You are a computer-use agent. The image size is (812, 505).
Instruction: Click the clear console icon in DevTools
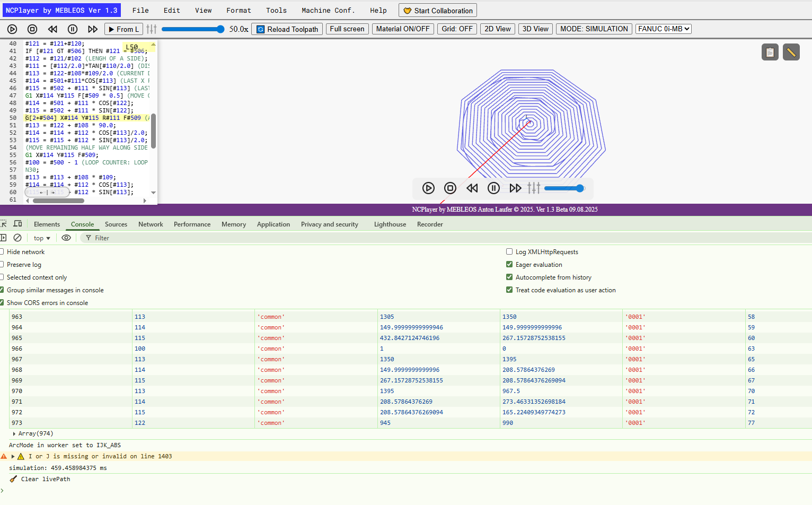(x=17, y=238)
